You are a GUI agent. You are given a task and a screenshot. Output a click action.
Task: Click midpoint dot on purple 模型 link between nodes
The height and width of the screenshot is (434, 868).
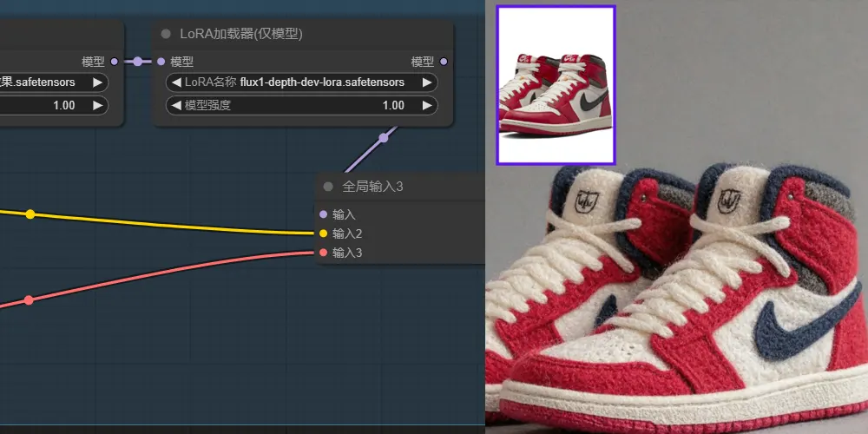137,62
